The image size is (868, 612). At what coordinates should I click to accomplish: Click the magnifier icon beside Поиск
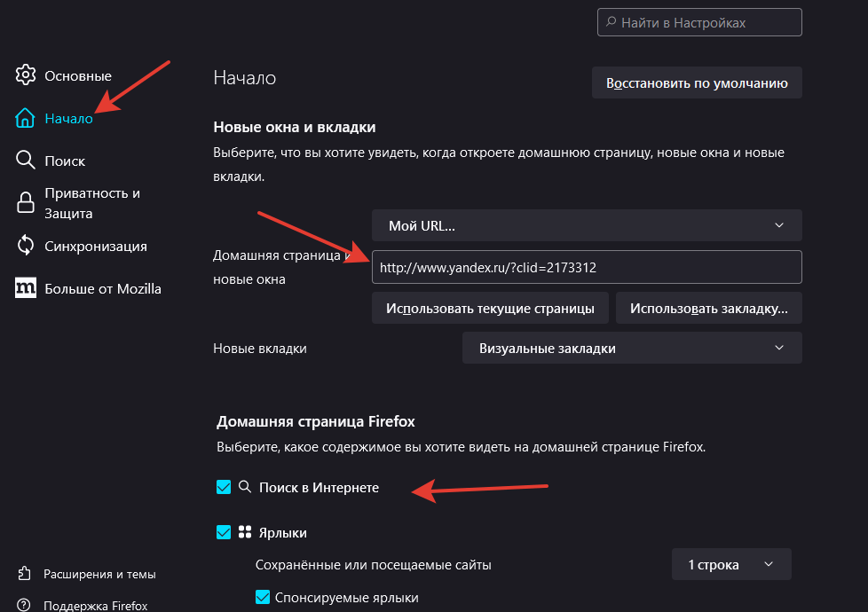pyautogui.click(x=25, y=161)
